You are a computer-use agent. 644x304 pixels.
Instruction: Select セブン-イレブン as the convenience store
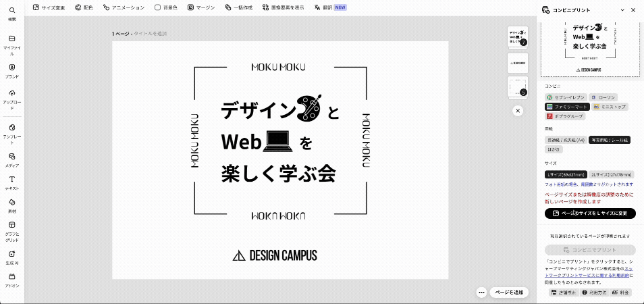(565, 97)
